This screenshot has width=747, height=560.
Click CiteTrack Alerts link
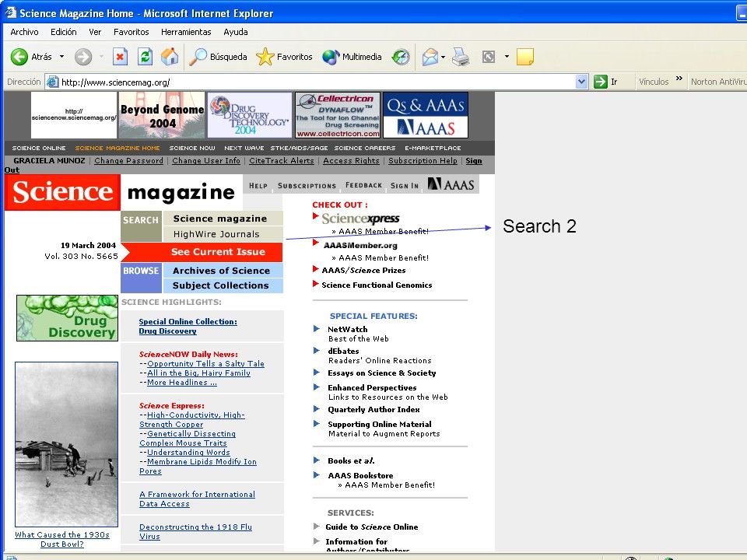tap(282, 161)
